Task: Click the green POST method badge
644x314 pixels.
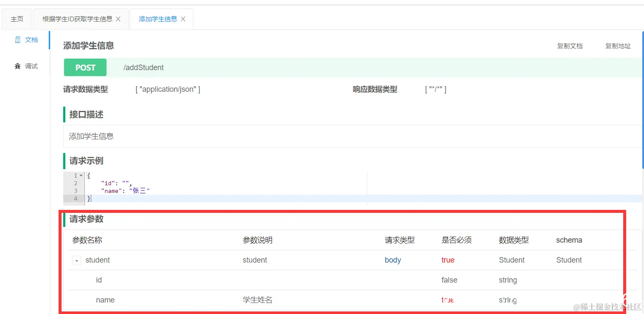Action: coord(85,68)
